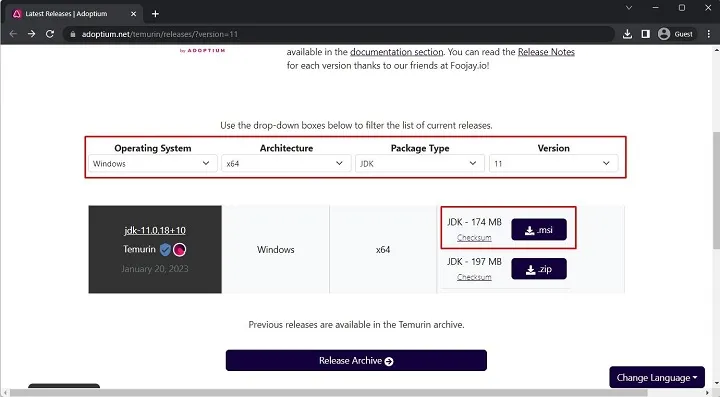Open the Chrome three-dot menu
The height and width of the screenshot is (397, 720).
(x=709, y=34)
